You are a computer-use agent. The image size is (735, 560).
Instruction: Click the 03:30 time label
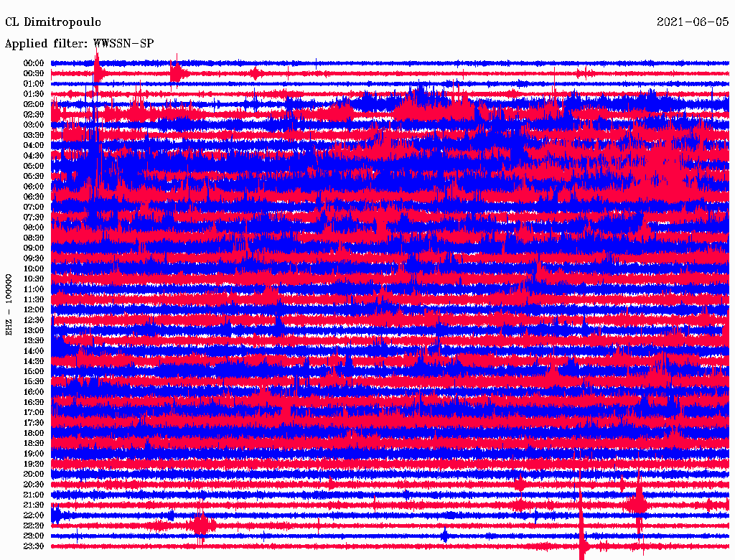pos(34,135)
